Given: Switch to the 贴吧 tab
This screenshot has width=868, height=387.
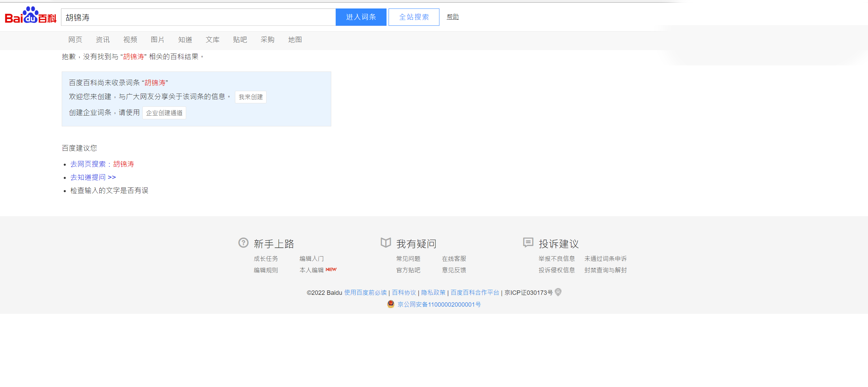Looking at the screenshot, I should (240, 40).
